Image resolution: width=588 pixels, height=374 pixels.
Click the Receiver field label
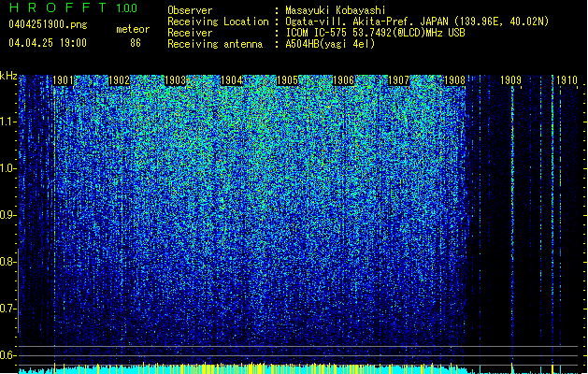[190, 33]
